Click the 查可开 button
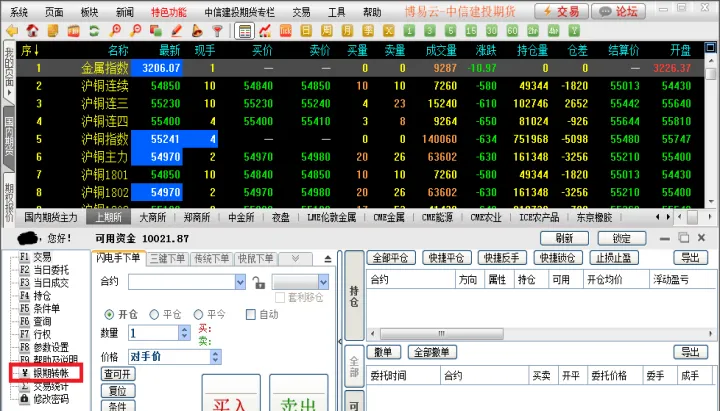The width and height of the screenshot is (720, 411). [x=118, y=374]
